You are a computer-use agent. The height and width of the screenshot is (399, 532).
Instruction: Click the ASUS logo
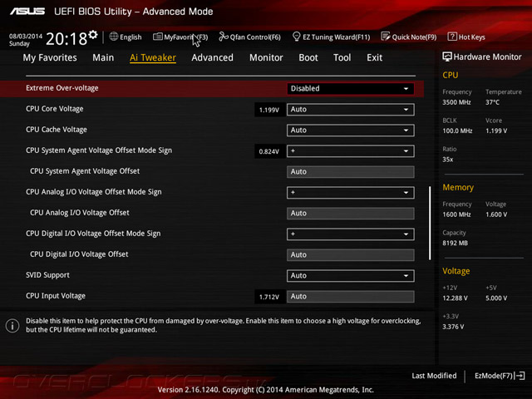[x=27, y=12]
